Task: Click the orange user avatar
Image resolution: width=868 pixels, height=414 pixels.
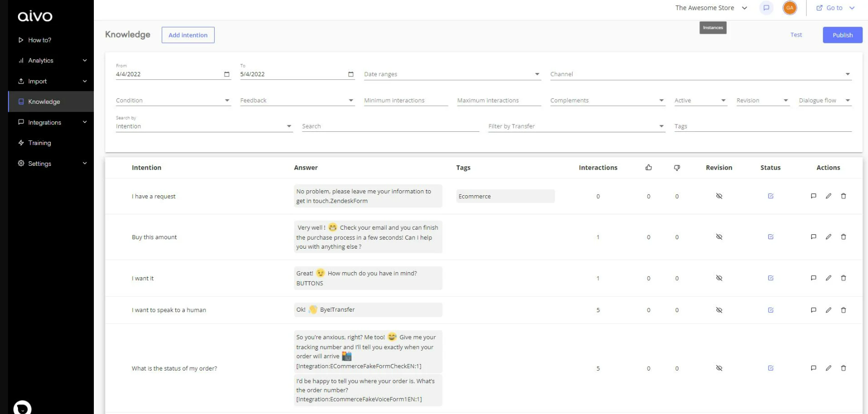Action: [790, 8]
